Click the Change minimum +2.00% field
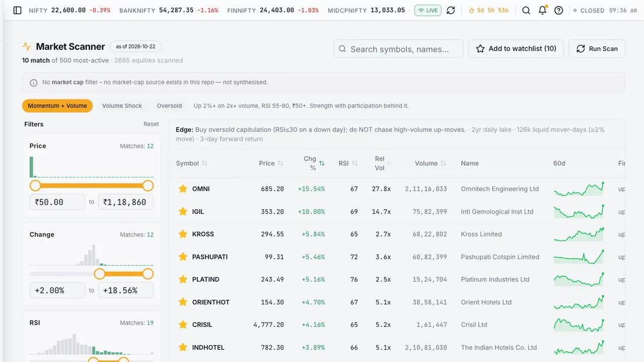 click(x=57, y=290)
